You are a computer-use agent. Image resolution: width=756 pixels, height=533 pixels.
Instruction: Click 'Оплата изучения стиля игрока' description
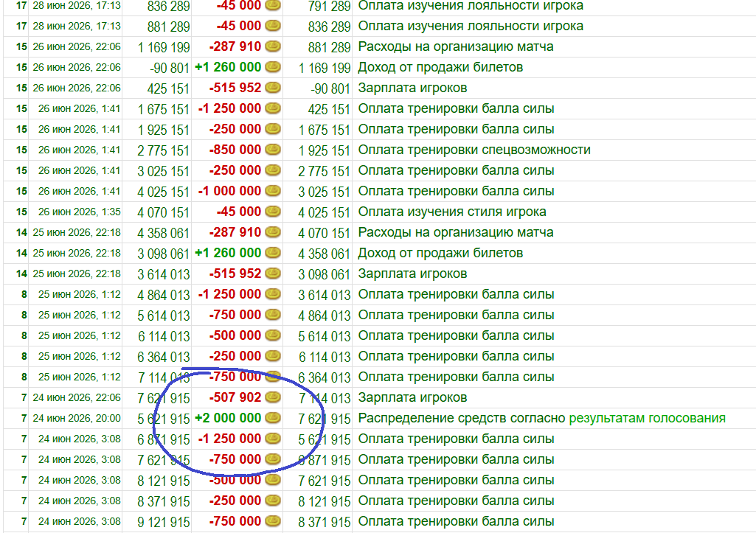click(x=452, y=212)
